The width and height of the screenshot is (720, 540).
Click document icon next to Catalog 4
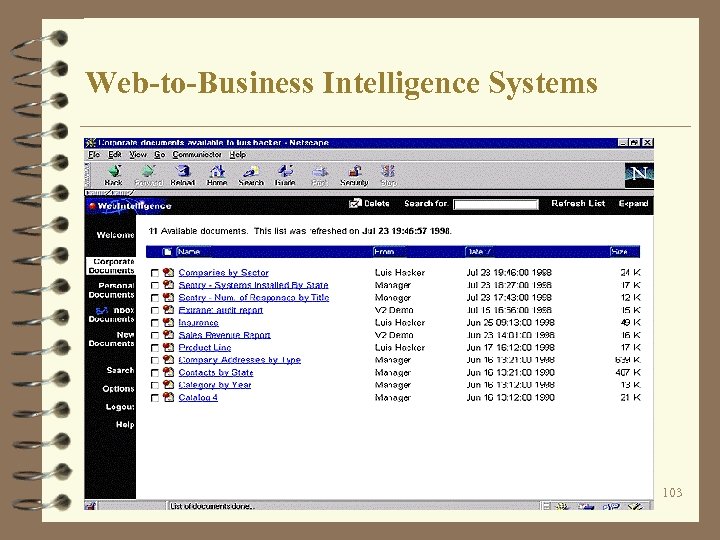[x=169, y=397]
